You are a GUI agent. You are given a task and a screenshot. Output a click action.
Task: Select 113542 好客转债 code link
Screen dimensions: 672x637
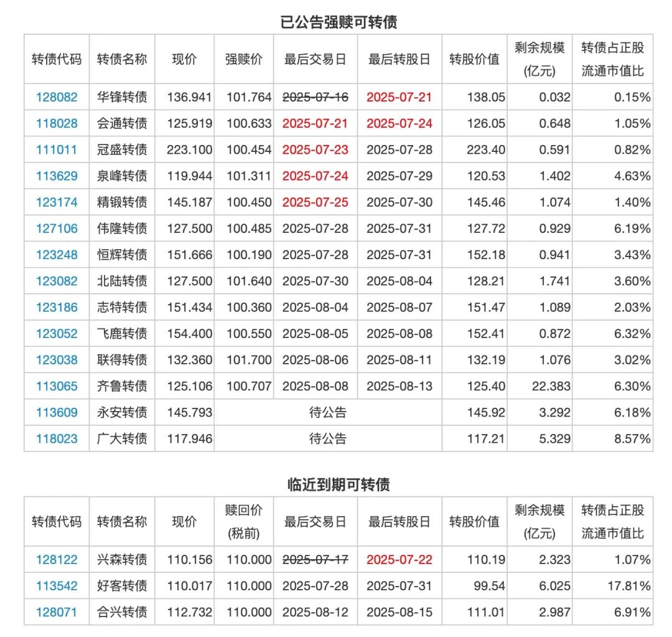57,585
